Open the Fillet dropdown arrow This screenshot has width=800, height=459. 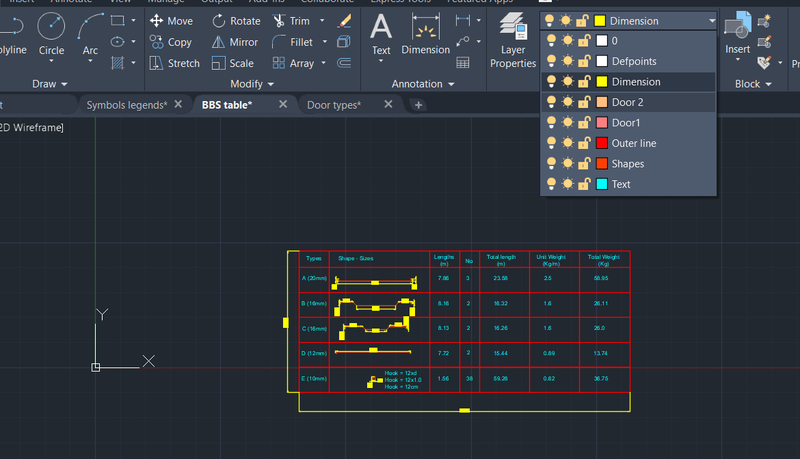324,42
